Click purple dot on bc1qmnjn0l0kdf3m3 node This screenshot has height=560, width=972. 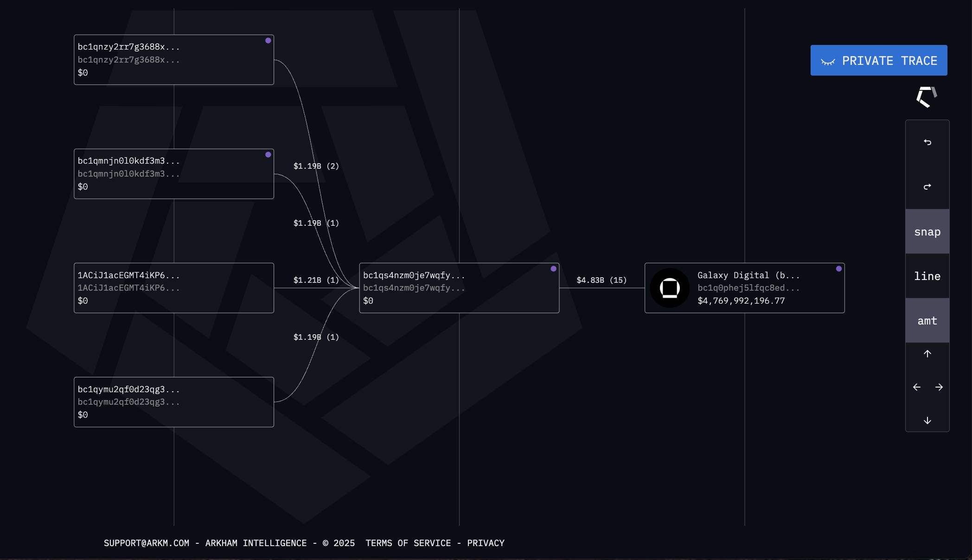click(x=268, y=154)
